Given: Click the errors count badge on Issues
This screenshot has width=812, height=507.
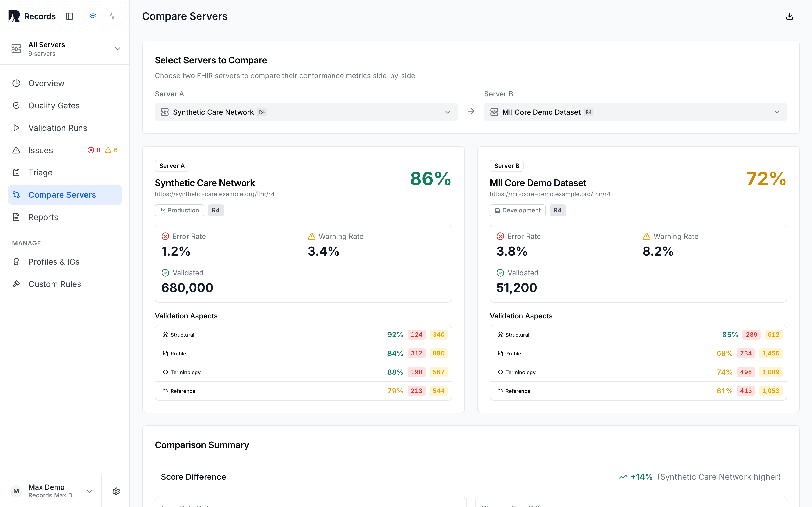Looking at the screenshot, I should pos(94,150).
